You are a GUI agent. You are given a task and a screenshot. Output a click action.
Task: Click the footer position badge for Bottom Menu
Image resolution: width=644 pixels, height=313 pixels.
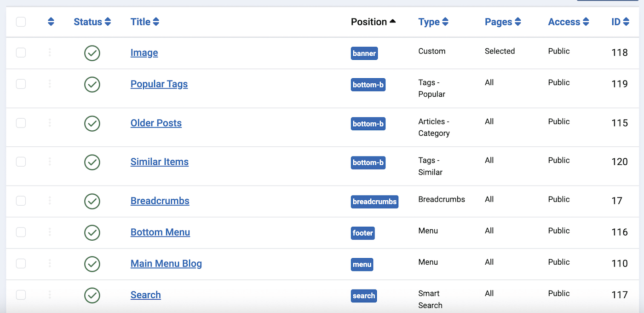[362, 233]
